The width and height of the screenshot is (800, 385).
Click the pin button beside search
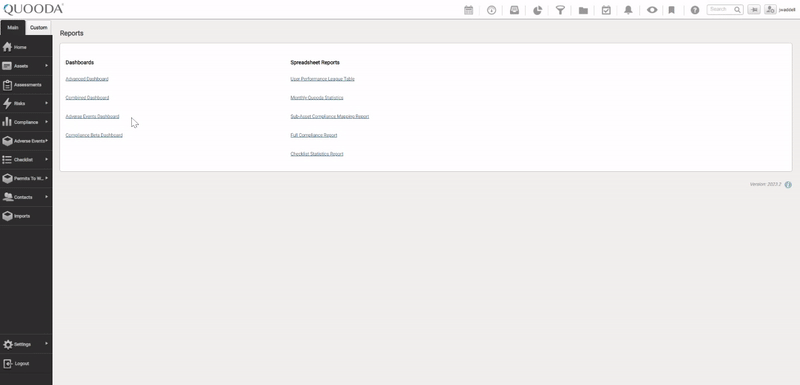tap(754, 10)
